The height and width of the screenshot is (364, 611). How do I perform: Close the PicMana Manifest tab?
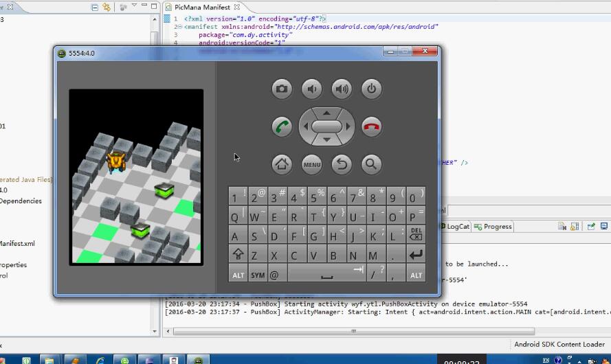coord(237,7)
